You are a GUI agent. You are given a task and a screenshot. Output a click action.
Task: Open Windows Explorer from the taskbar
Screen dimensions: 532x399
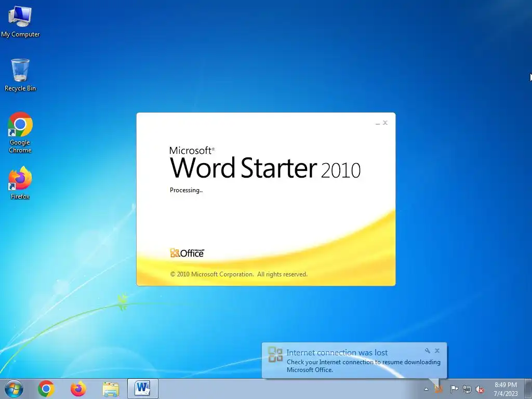click(x=111, y=389)
